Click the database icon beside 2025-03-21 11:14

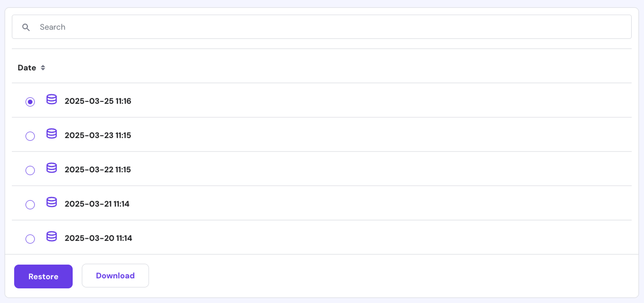click(51, 202)
